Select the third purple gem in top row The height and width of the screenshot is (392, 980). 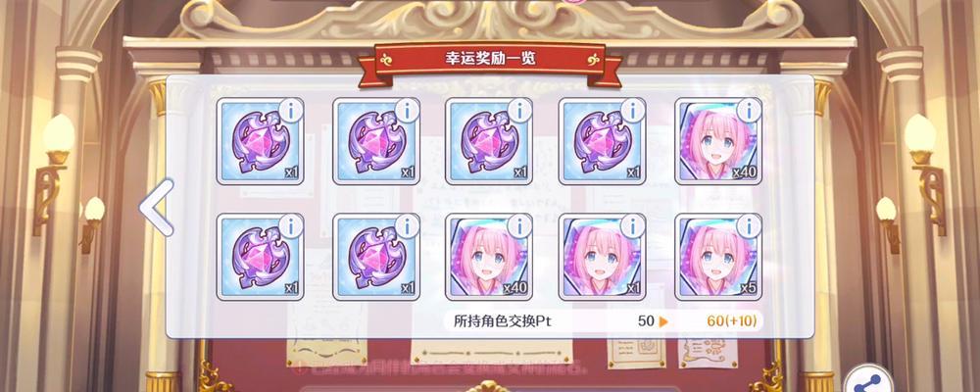click(x=489, y=141)
